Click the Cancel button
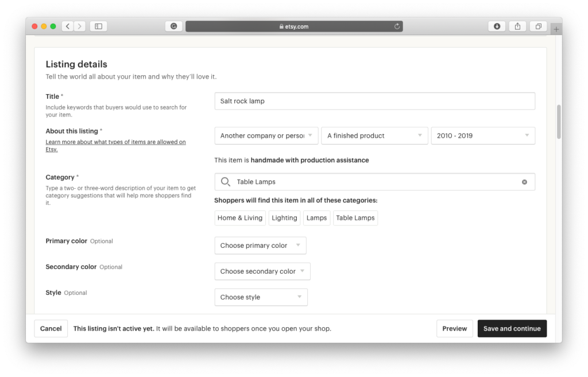The width and height of the screenshot is (588, 377). coord(51,329)
